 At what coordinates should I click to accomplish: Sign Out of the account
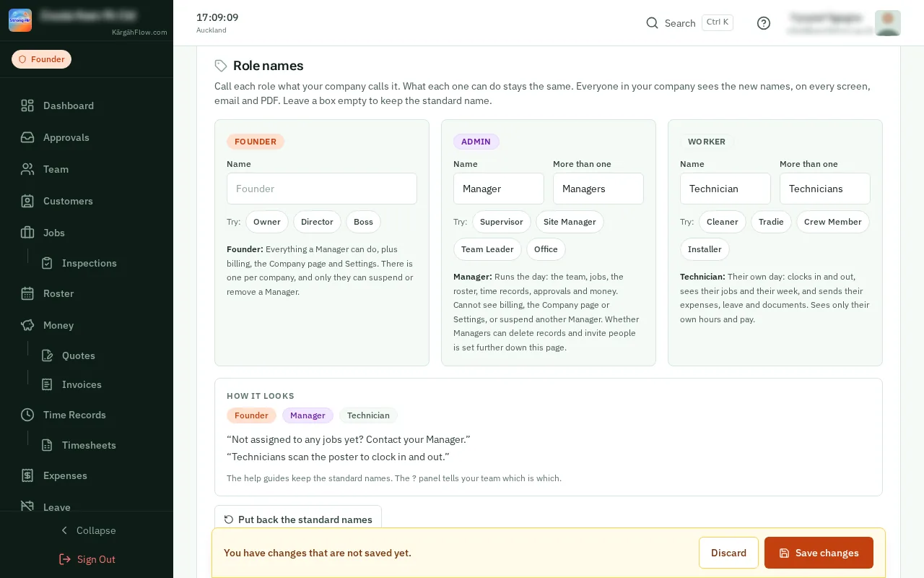pos(87,559)
